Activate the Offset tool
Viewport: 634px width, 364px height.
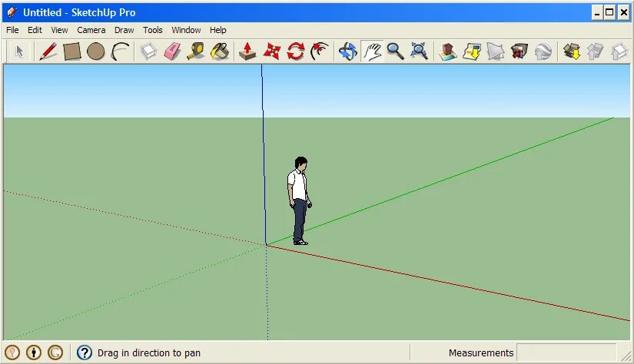[320, 51]
